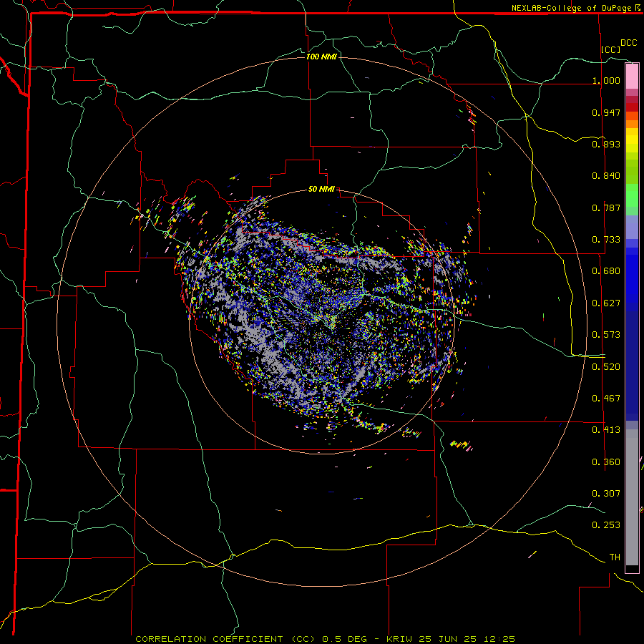
Task: Pick the red segment of the color bar
Action: pyautogui.click(x=632, y=107)
